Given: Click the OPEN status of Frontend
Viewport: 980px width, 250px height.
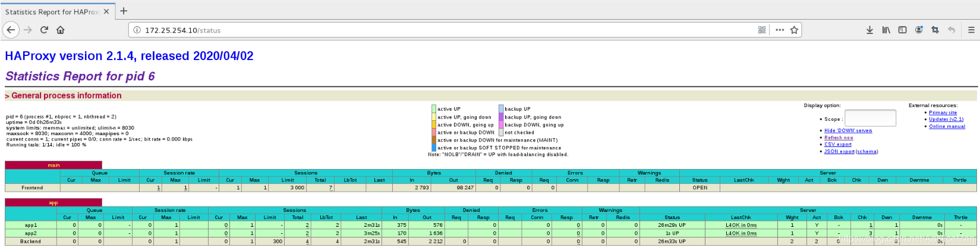Looking at the screenshot, I should (700, 187).
